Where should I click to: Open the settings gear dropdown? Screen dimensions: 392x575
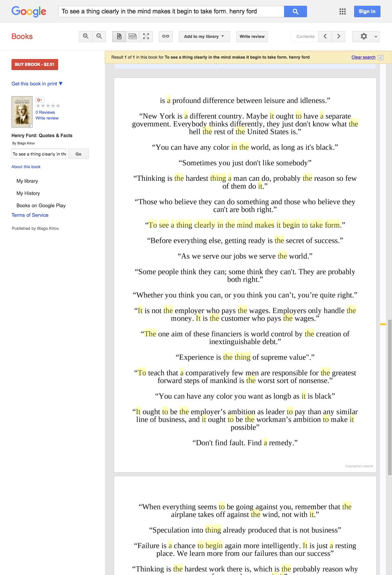[x=366, y=36]
